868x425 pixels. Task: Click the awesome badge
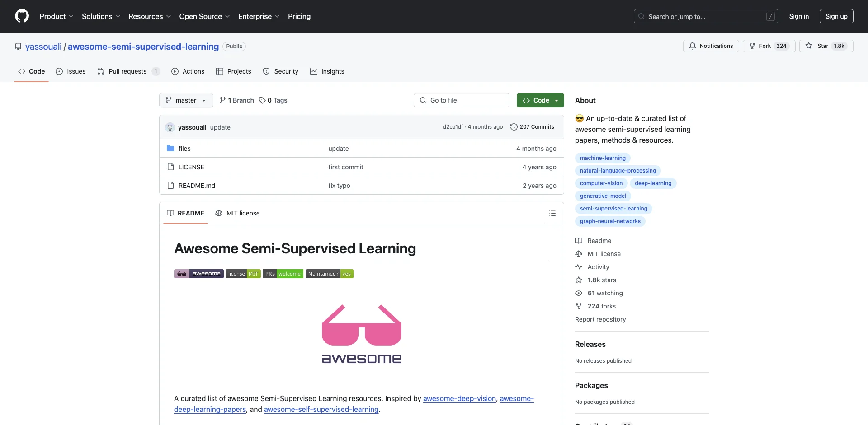coord(199,274)
